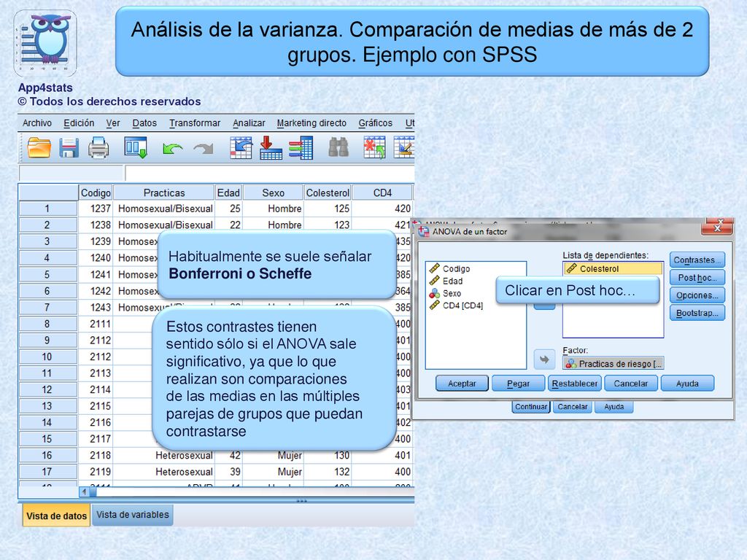The image size is (747, 560).
Task: Open the Analizar menu
Action: click(249, 122)
